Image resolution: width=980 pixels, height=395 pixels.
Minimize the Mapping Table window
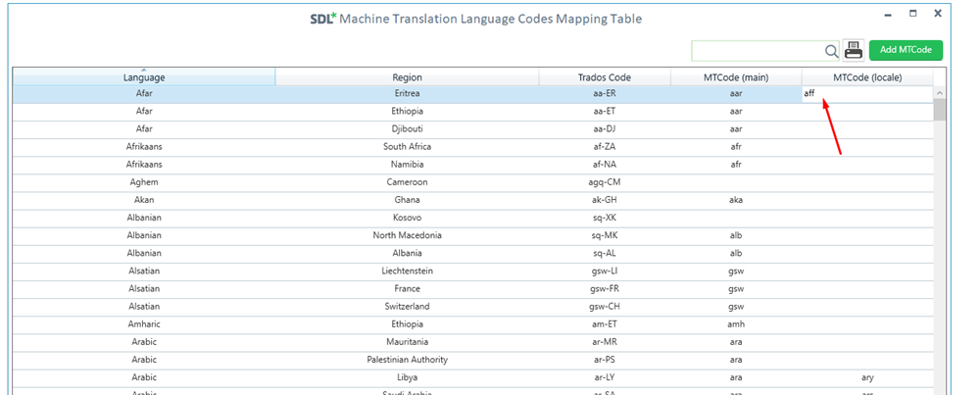888,14
